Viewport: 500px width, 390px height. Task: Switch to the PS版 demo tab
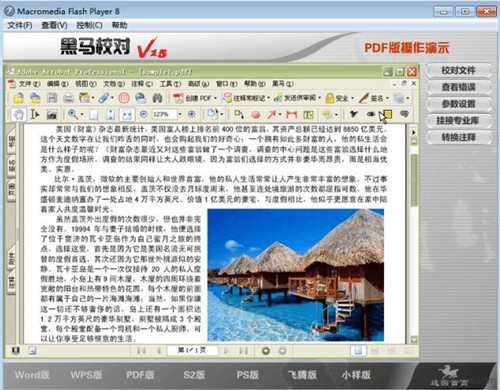(x=248, y=375)
